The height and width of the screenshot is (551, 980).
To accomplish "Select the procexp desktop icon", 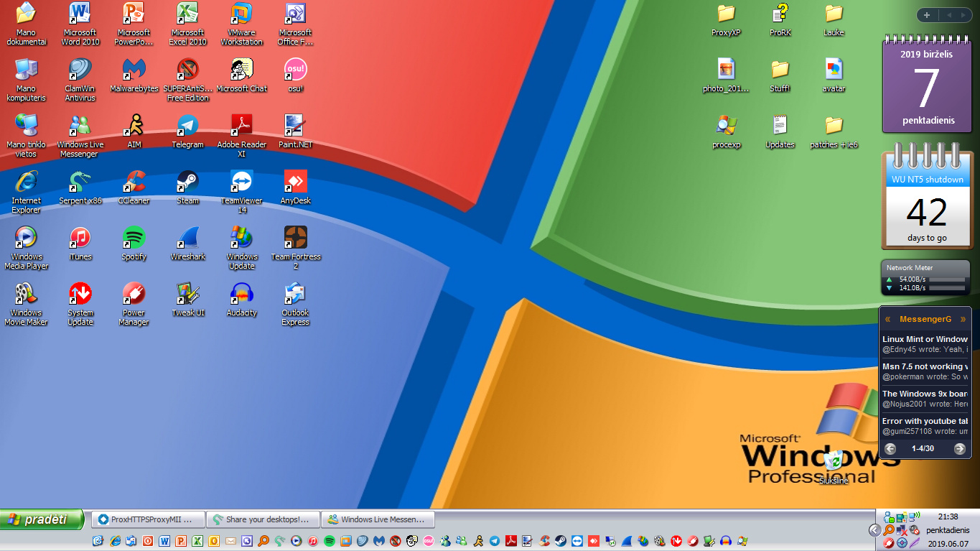I will point(726,132).
